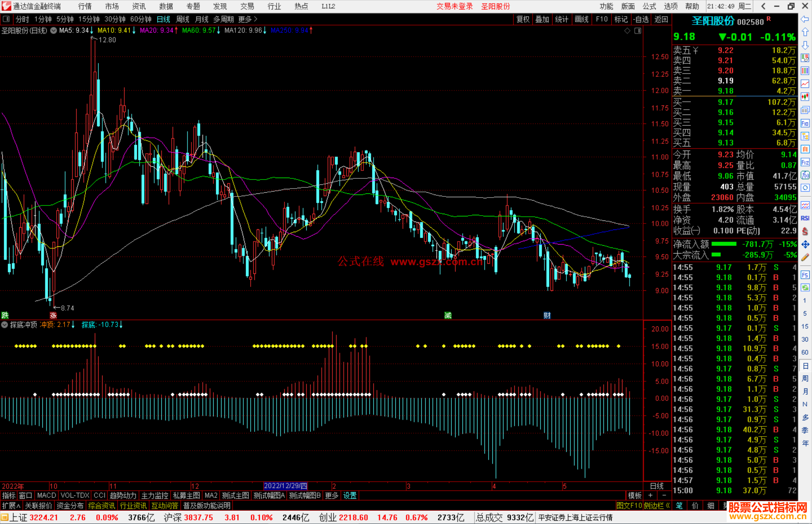Select the pencil drawing tool icon
812x524 pixels.
point(805,257)
